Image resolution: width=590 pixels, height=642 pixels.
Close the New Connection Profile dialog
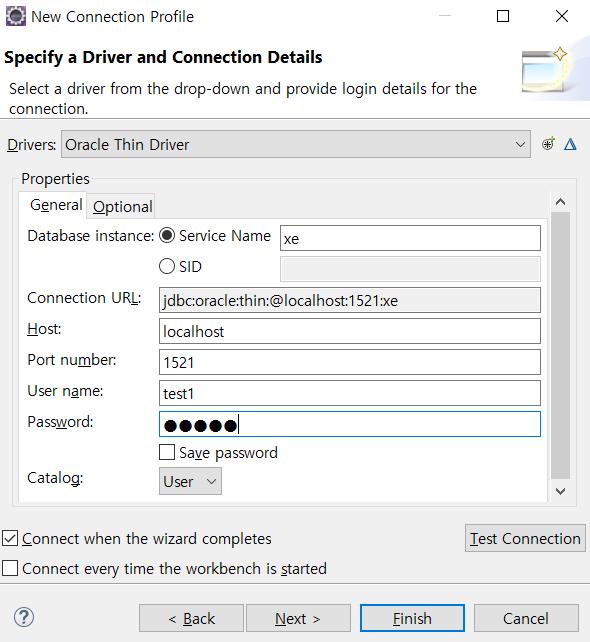(562, 16)
